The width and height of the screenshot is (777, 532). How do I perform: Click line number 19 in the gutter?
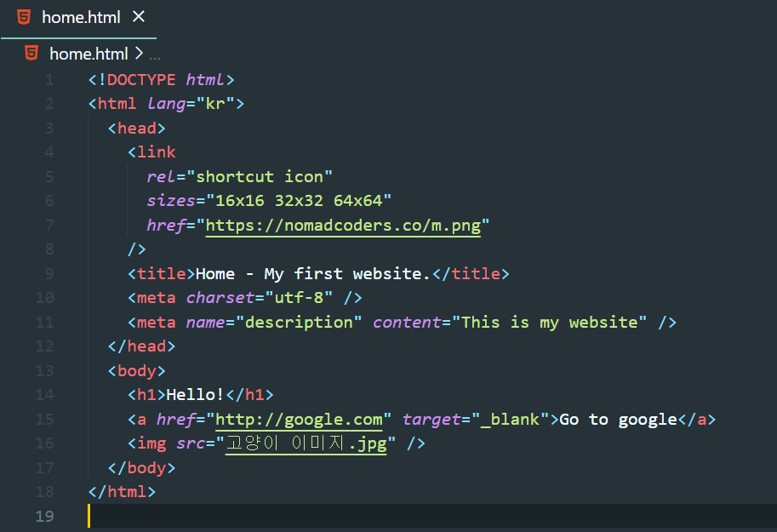click(x=44, y=517)
